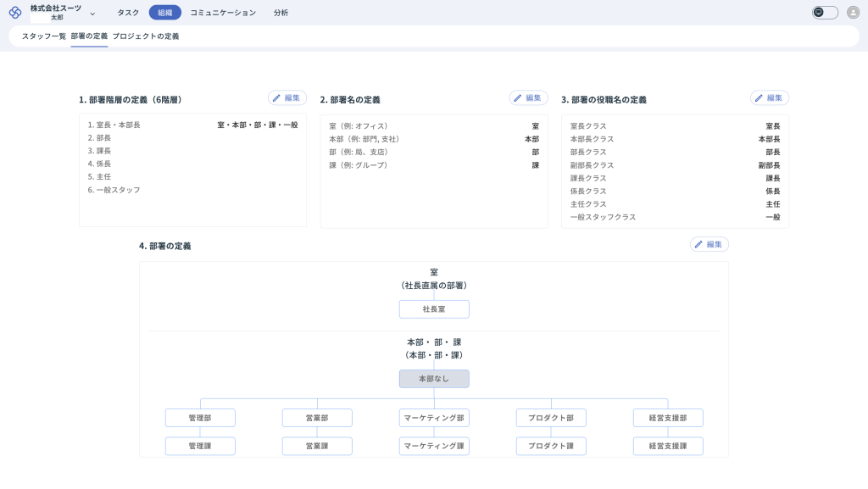
Task: Open the タスク menu
Action: click(x=128, y=13)
